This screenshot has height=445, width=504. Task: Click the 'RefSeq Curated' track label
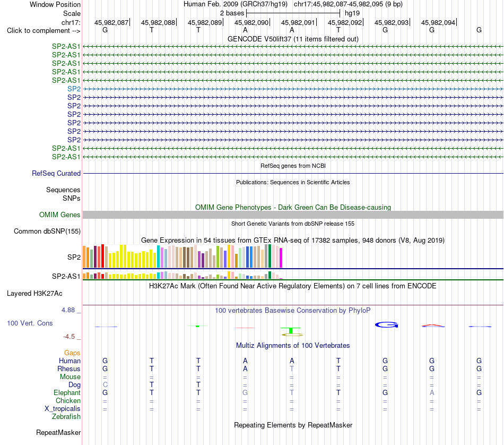point(56,174)
